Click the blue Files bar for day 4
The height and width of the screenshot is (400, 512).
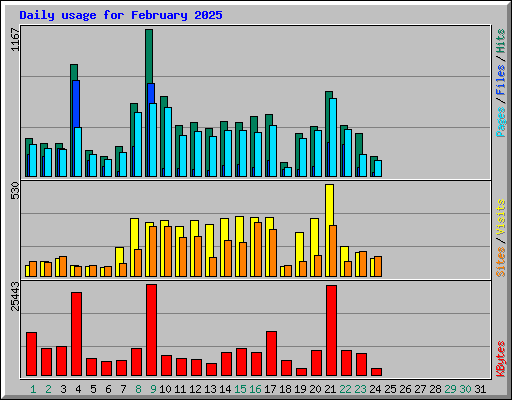pos(76,103)
